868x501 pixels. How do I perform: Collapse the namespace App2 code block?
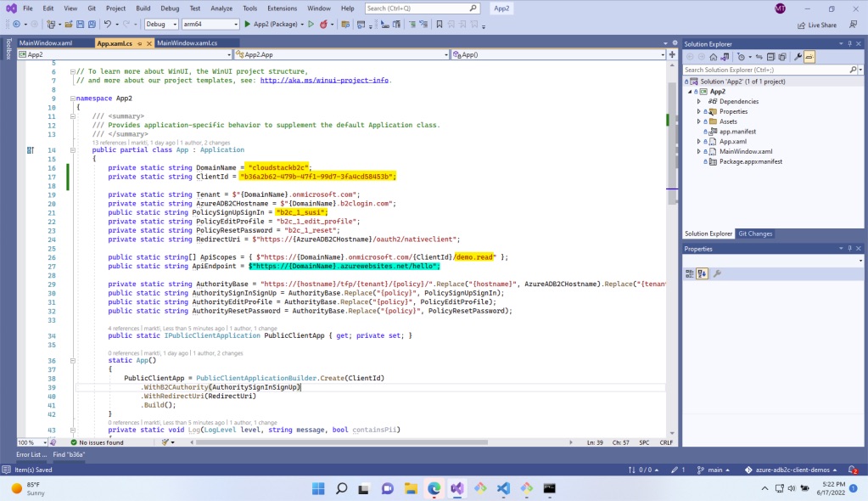point(72,99)
